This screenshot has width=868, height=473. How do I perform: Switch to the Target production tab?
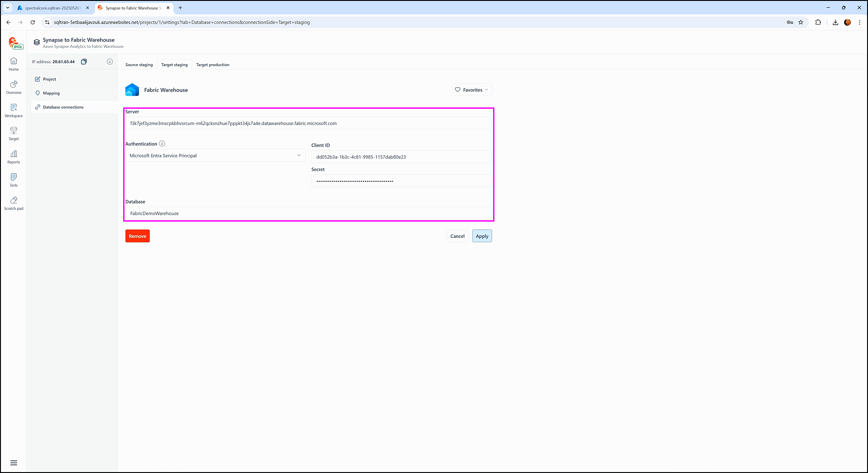[212, 65]
